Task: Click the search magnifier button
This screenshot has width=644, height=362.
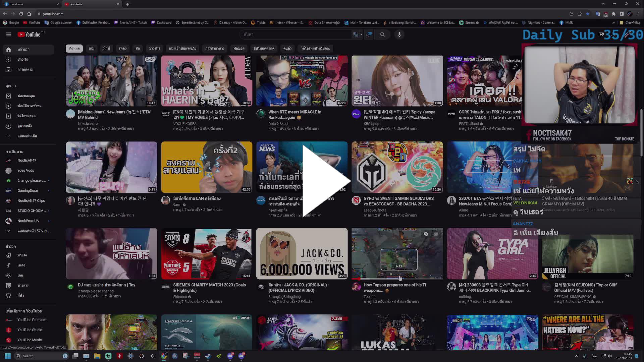Action: tap(382, 34)
